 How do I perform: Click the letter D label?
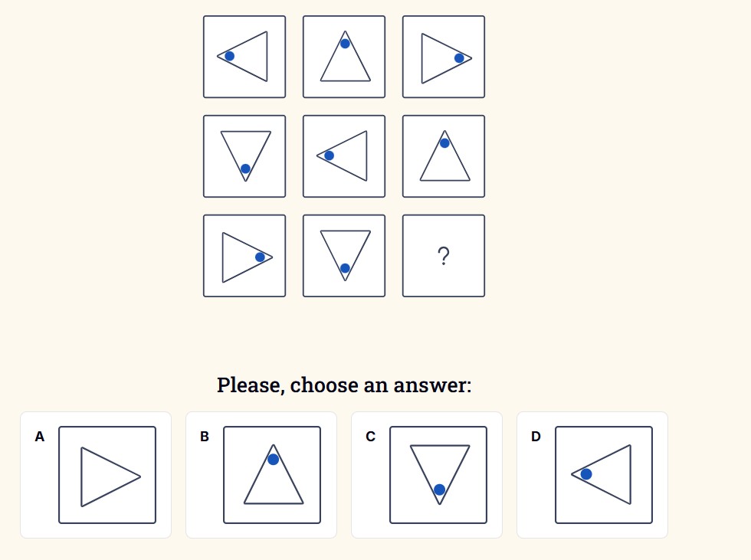(534, 437)
